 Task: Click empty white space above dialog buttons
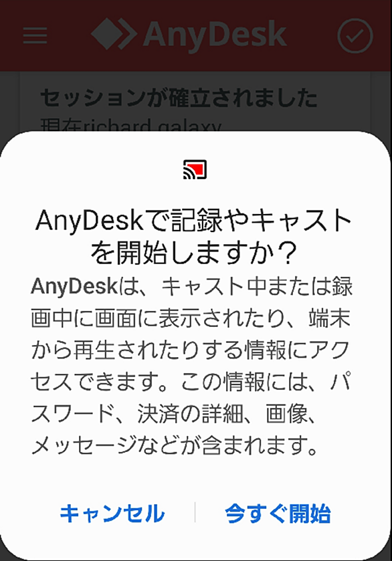(x=195, y=477)
